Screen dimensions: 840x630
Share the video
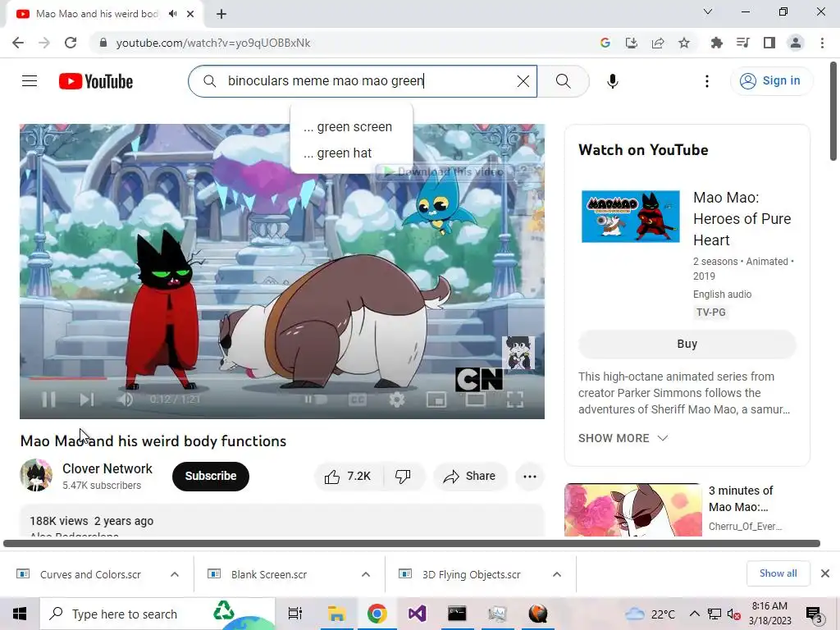tap(470, 476)
